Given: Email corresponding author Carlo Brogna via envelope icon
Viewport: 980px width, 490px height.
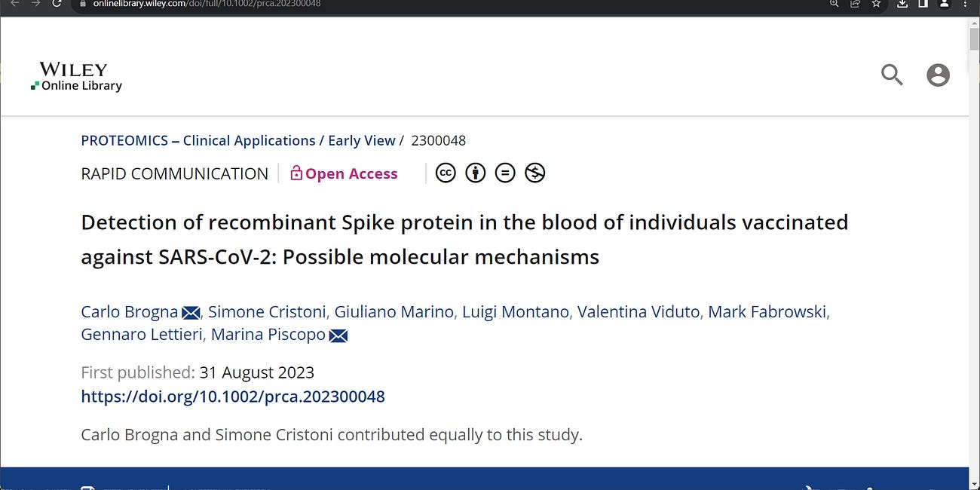Looking at the screenshot, I should (191, 311).
